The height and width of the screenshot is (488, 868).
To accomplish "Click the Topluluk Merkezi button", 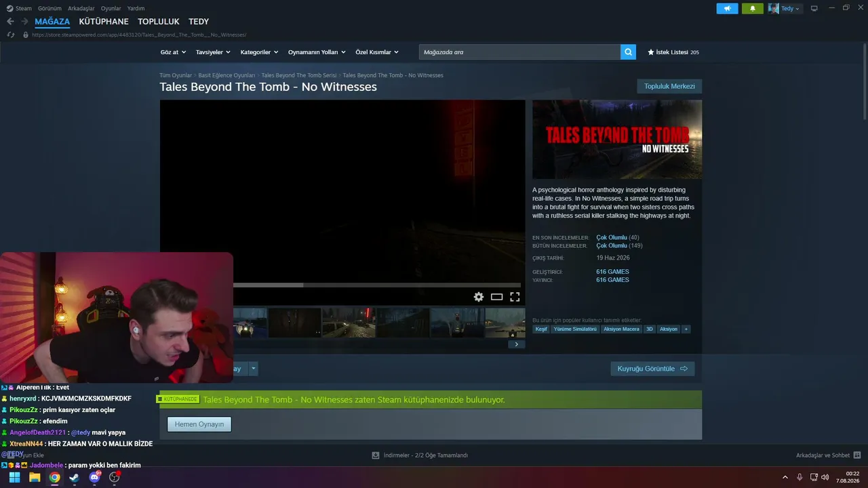I will (669, 86).
